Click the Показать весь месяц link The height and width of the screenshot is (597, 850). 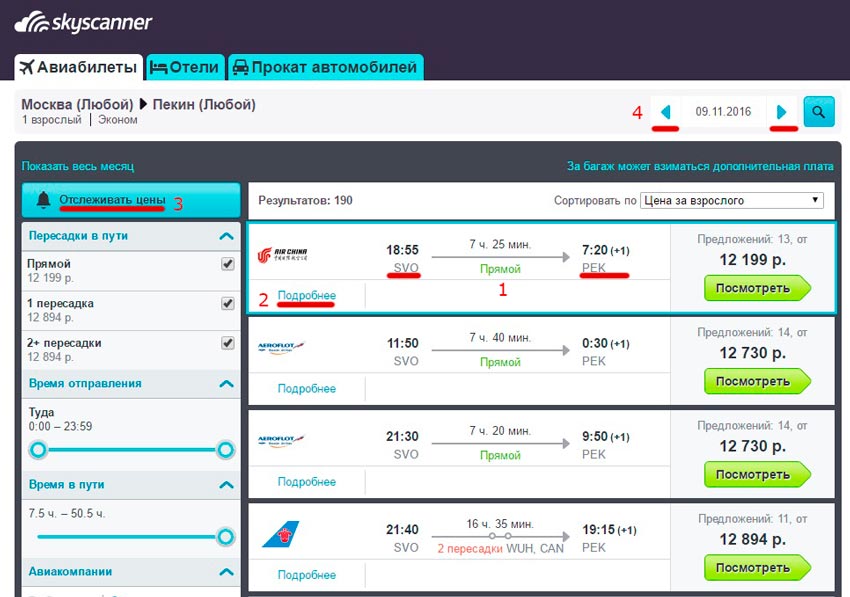point(77,166)
